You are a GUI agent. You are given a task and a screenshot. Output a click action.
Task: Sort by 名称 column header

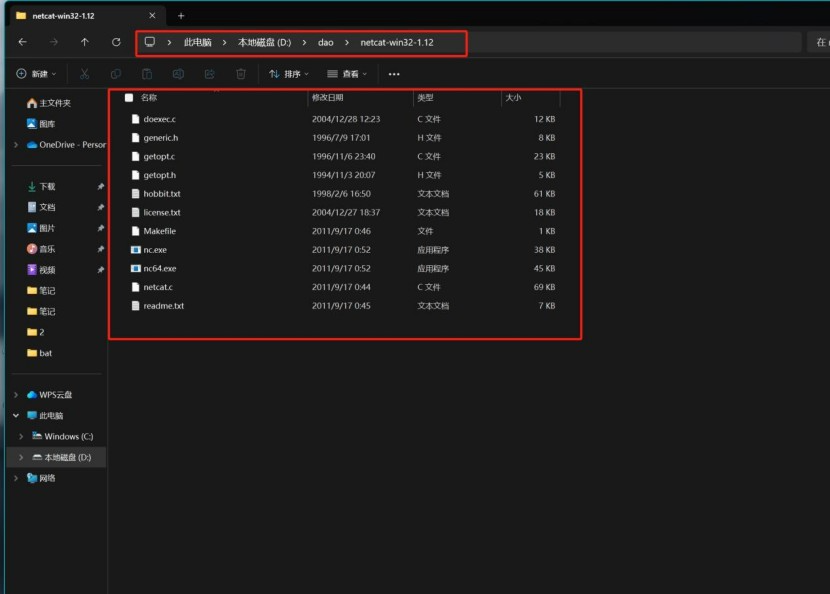pos(149,97)
